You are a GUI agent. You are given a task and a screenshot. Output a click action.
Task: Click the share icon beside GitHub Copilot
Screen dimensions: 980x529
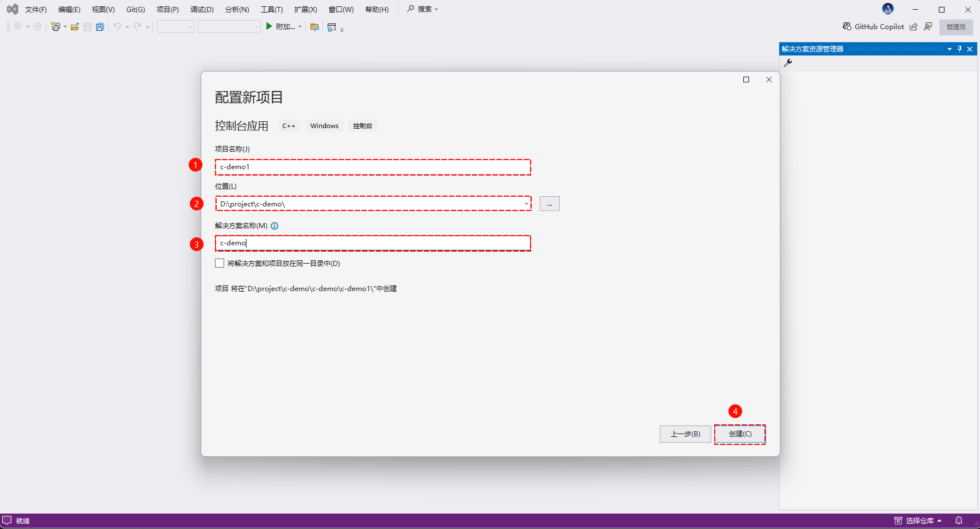pyautogui.click(x=914, y=27)
